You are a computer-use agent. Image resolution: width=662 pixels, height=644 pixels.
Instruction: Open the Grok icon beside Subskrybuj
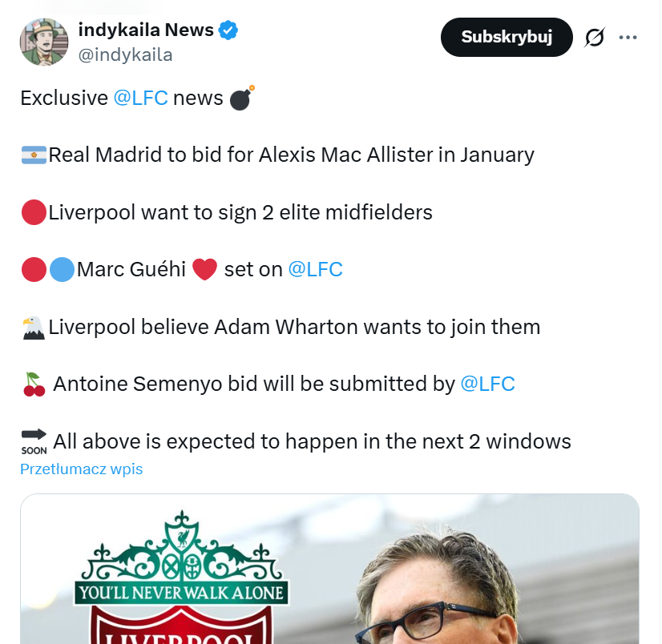(594, 38)
